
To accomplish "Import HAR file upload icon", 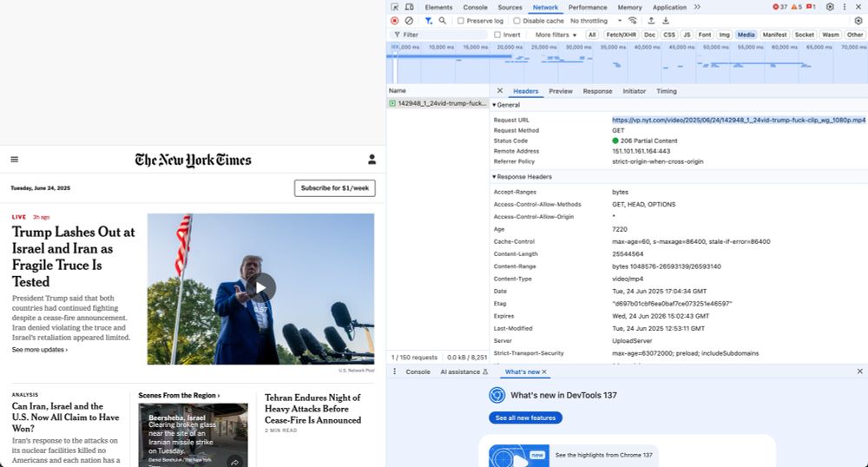I will pos(651,21).
